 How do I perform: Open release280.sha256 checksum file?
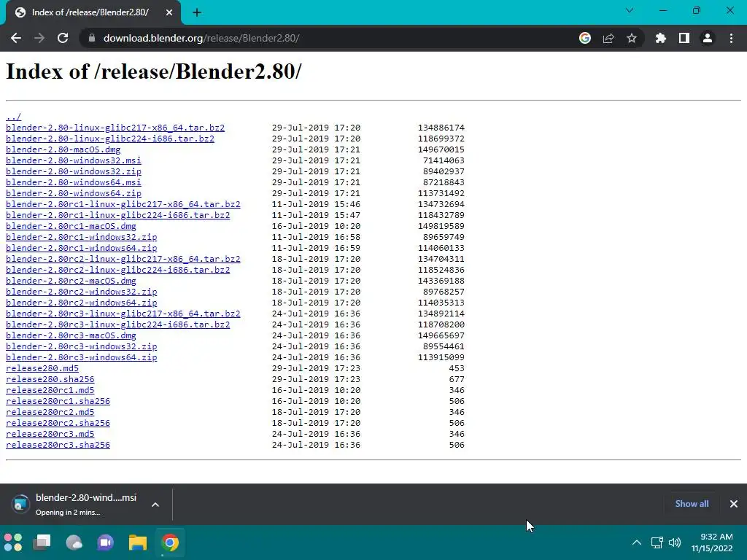point(50,379)
